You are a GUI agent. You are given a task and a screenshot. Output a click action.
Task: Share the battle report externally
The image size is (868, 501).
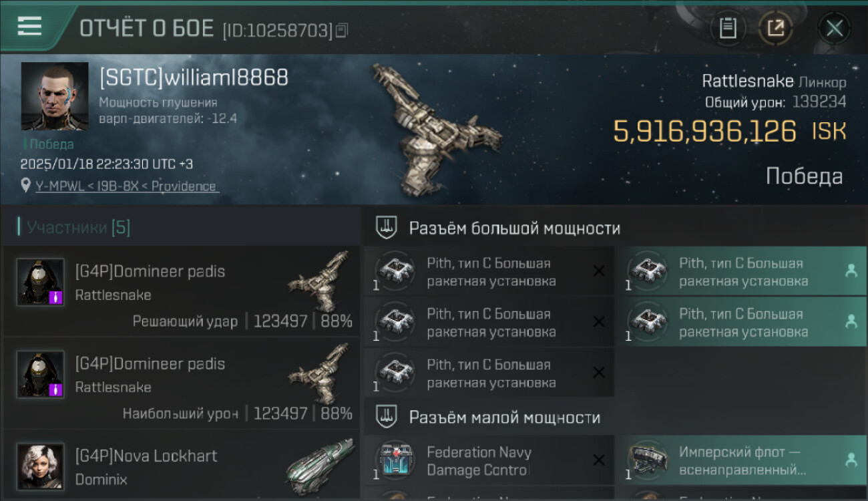click(x=776, y=29)
